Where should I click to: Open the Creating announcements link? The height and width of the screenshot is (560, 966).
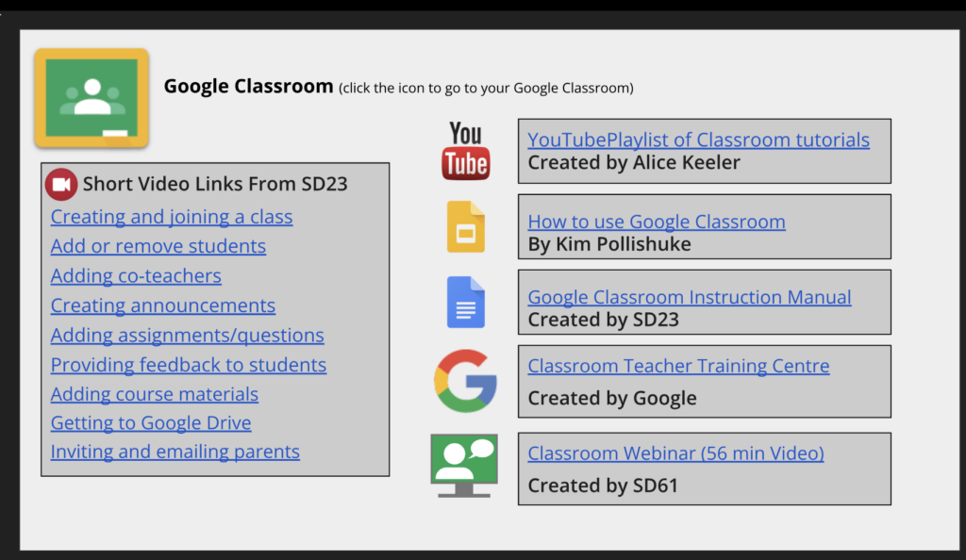click(163, 305)
